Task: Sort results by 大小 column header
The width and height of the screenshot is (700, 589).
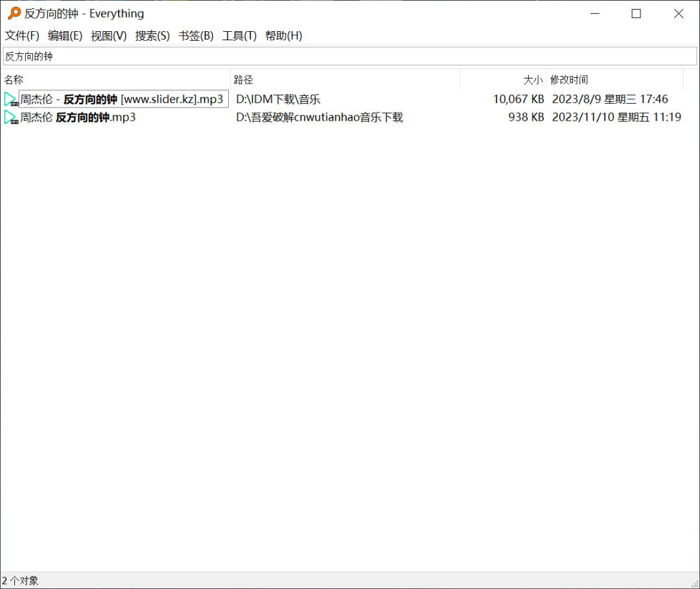Action: [503, 80]
